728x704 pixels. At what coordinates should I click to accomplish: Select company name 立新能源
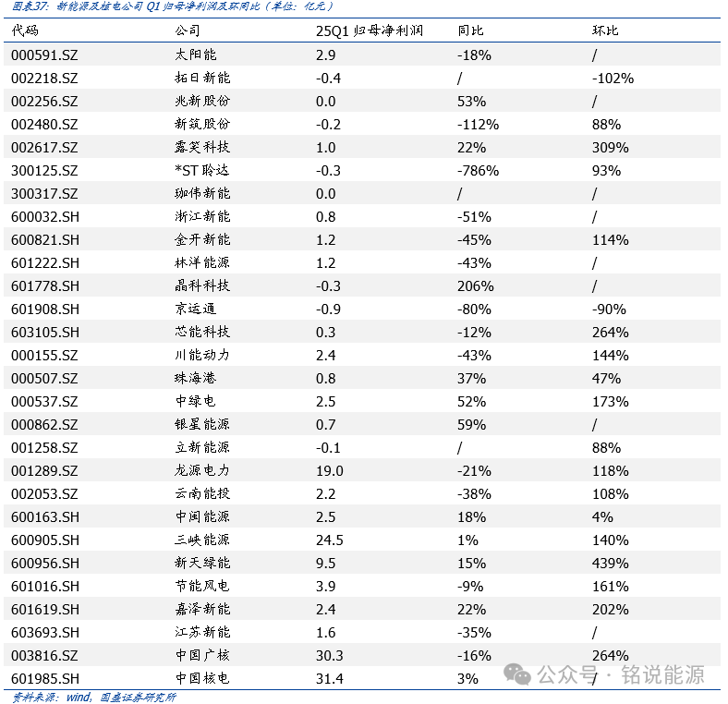[202, 448]
